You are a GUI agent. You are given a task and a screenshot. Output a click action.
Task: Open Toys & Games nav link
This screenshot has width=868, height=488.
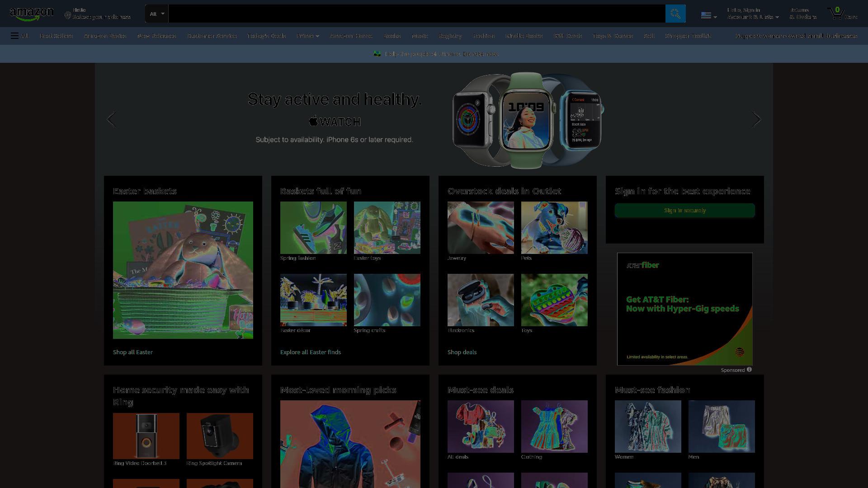[613, 36]
